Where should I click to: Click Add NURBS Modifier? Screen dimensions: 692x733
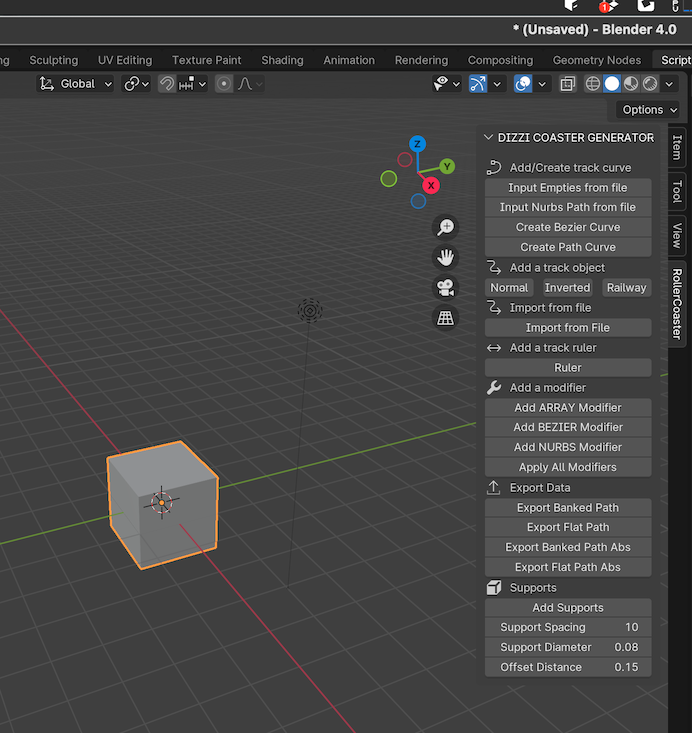click(568, 448)
